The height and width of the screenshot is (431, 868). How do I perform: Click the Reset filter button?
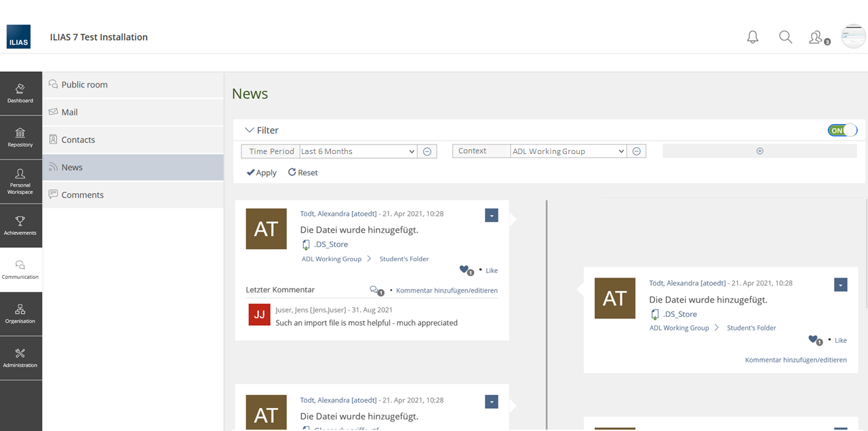[x=303, y=172]
